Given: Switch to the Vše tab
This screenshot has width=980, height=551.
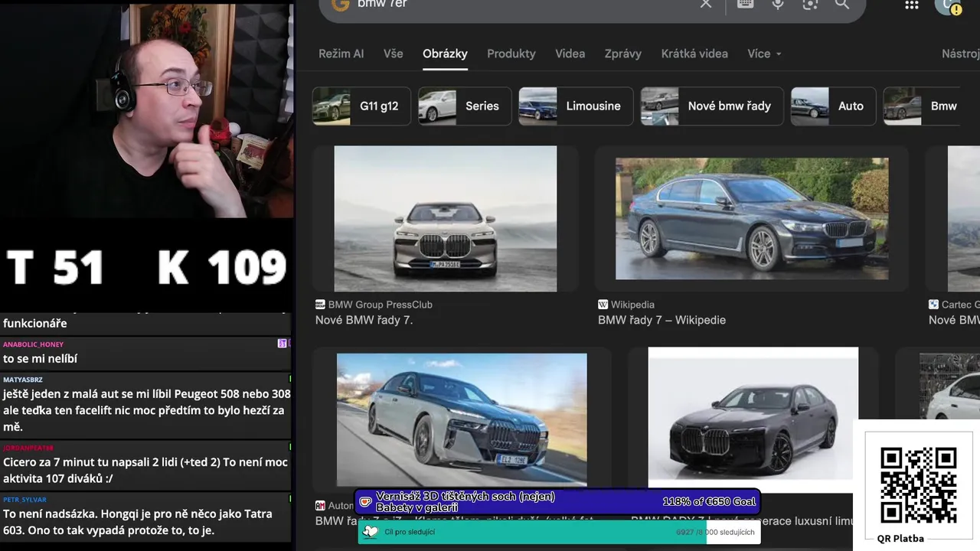Looking at the screenshot, I should (x=394, y=54).
